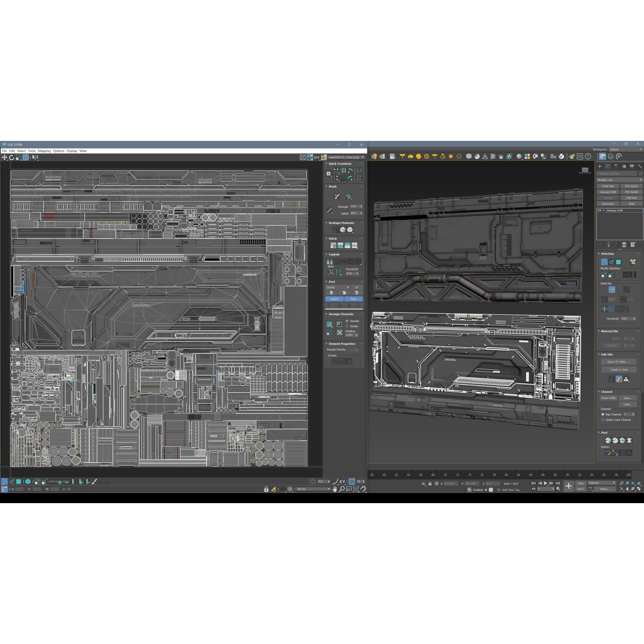
Task: Click Stitch to target icon
Action: pyautogui.click(x=333, y=245)
